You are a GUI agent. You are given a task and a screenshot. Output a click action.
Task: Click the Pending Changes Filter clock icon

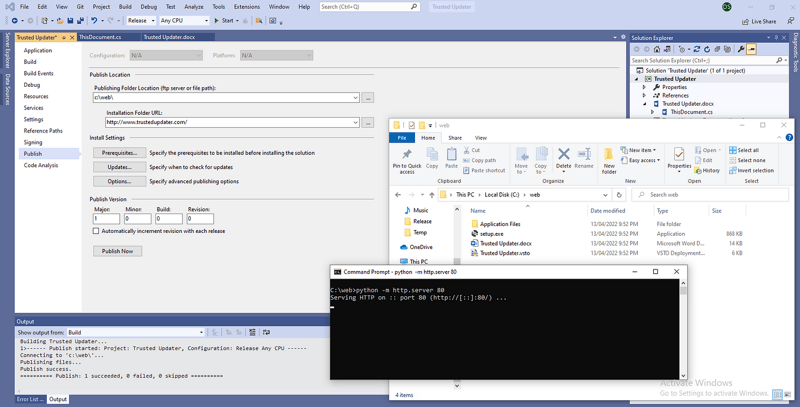click(682, 49)
